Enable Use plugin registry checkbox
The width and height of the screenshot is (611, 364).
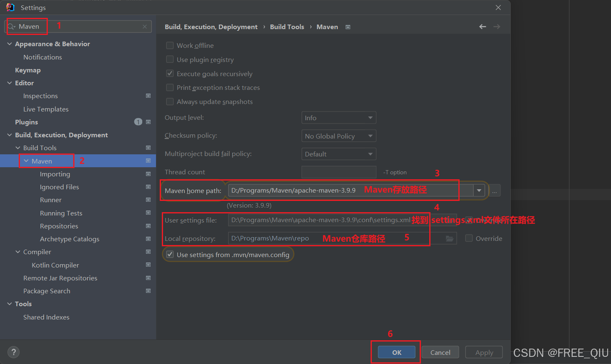pyautogui.click(x=170, y=59)
